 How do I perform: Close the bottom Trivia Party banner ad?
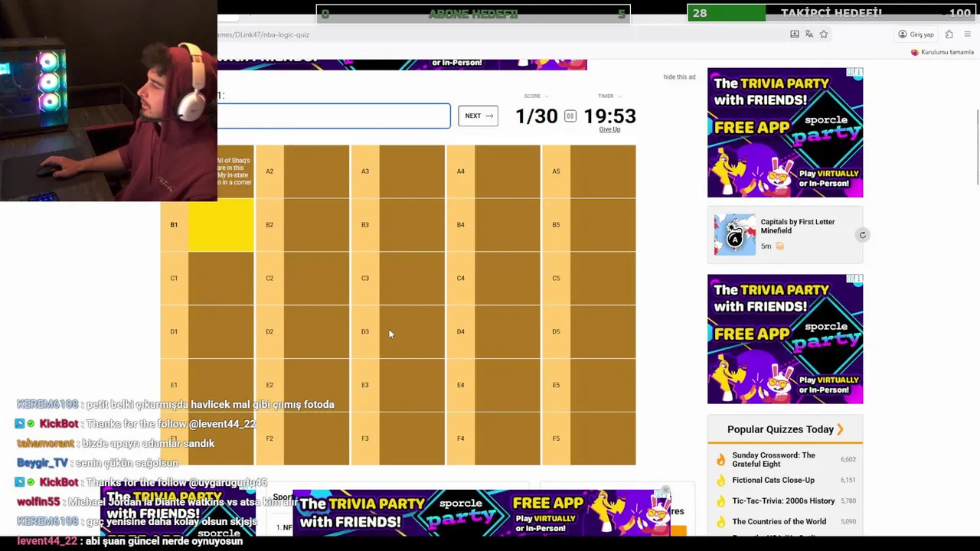pos(665,491)
